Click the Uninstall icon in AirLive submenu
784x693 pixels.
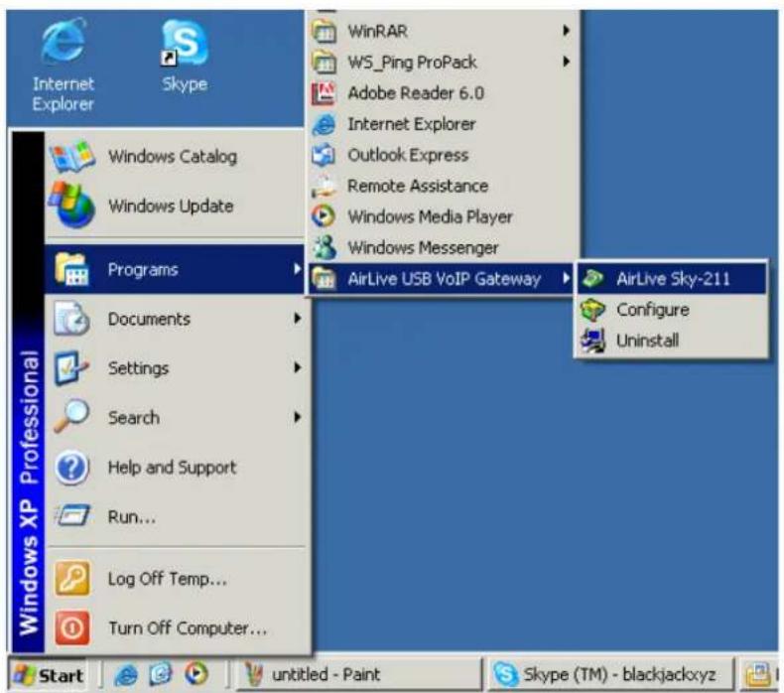(x=593, y=341)
